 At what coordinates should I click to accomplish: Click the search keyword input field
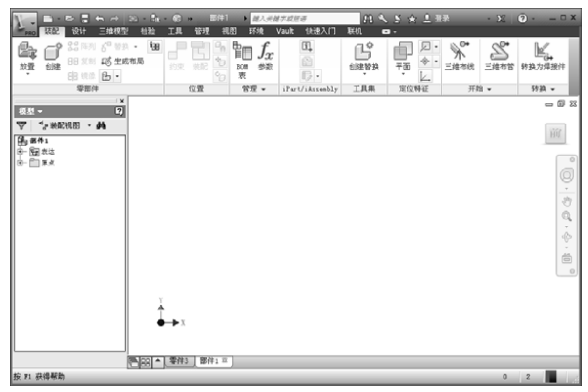click(304, 19)
